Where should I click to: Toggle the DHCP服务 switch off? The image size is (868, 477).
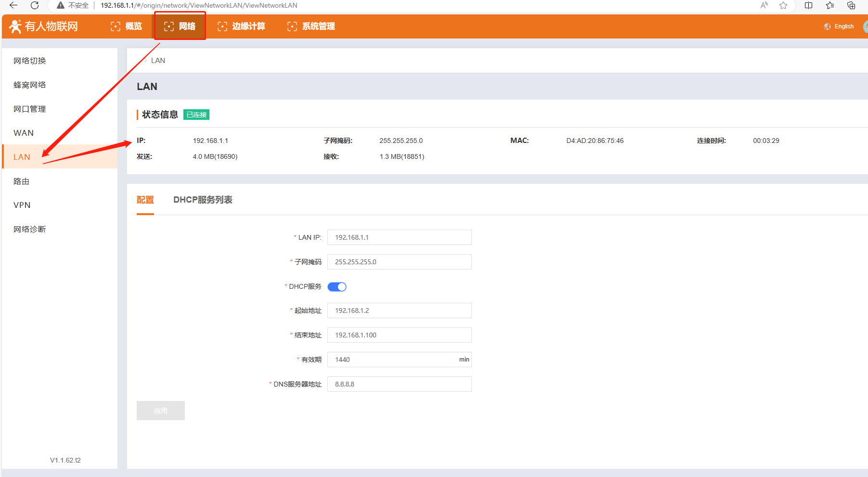coord(337,287)
